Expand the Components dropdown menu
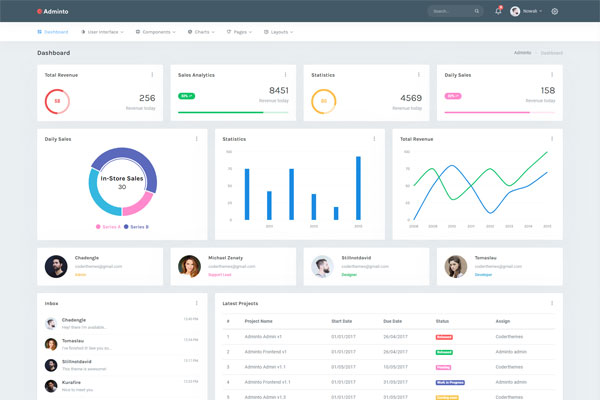Image resolution: width=600 pixels, height=400 pixels. click(155, 32)
